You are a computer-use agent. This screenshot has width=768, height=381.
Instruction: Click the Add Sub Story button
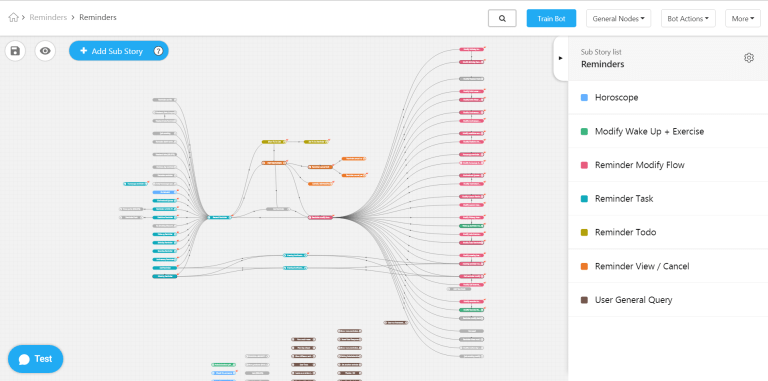119,51
